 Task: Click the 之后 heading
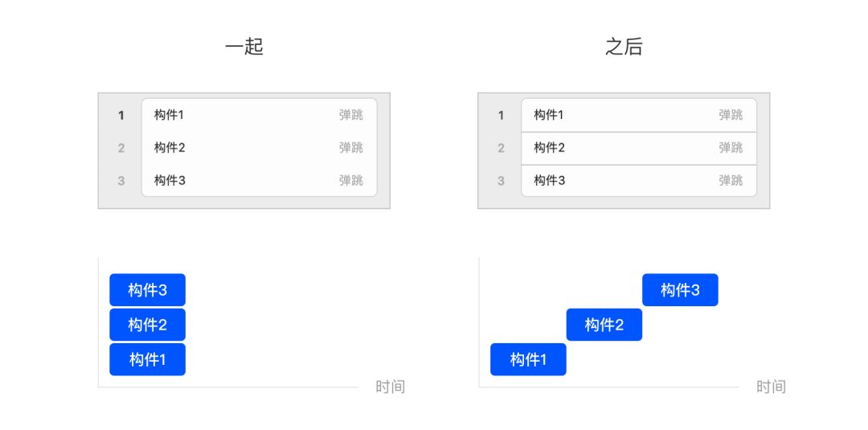tap(624, 47)
